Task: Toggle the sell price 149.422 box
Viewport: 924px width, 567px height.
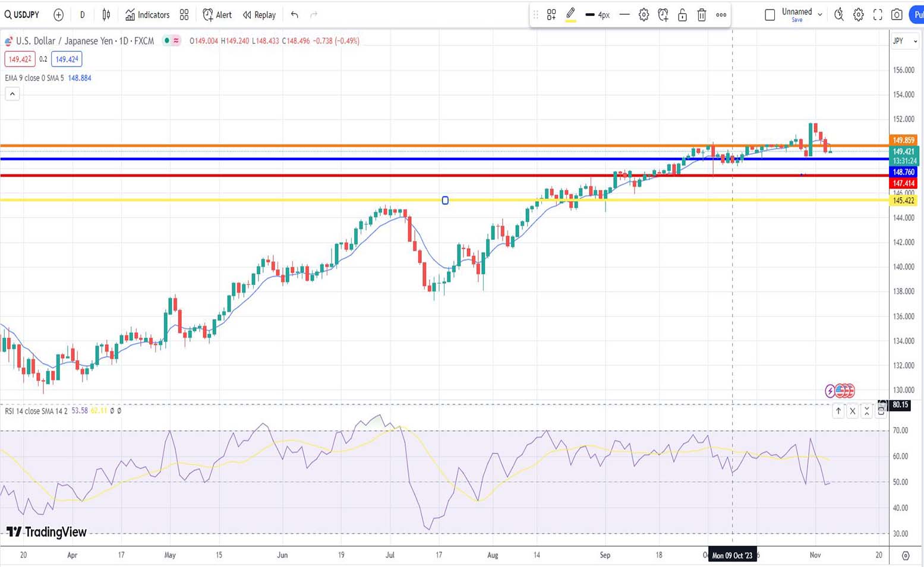Action: click(20, 59)
